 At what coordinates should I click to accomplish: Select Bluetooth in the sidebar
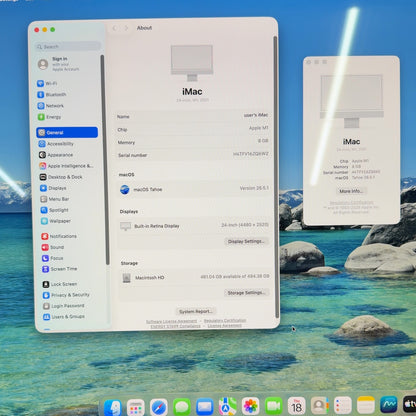[x=52, y=95]
